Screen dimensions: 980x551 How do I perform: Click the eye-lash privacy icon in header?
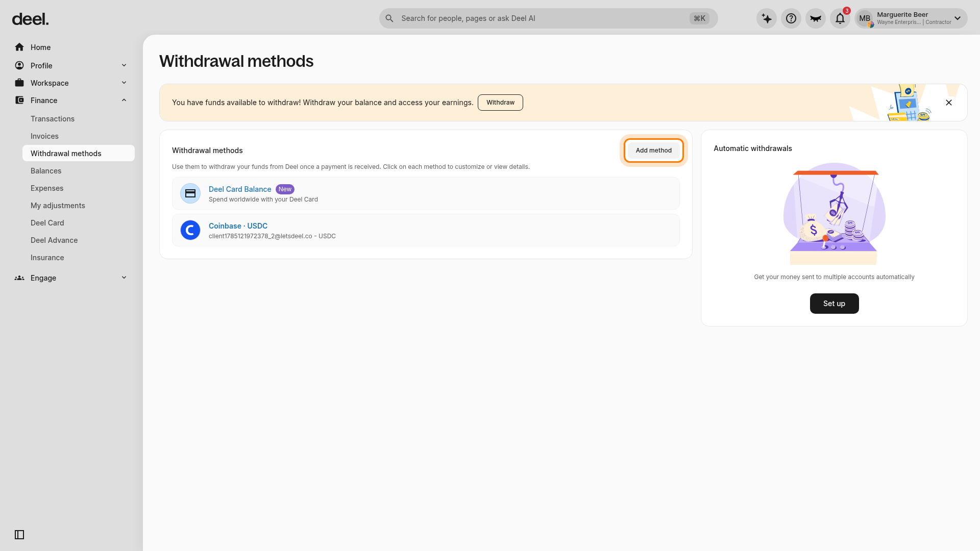point(816,18)
